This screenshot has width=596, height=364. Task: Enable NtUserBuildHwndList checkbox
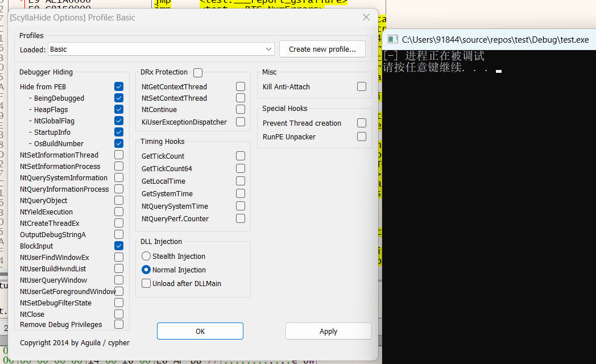(119, 269)
